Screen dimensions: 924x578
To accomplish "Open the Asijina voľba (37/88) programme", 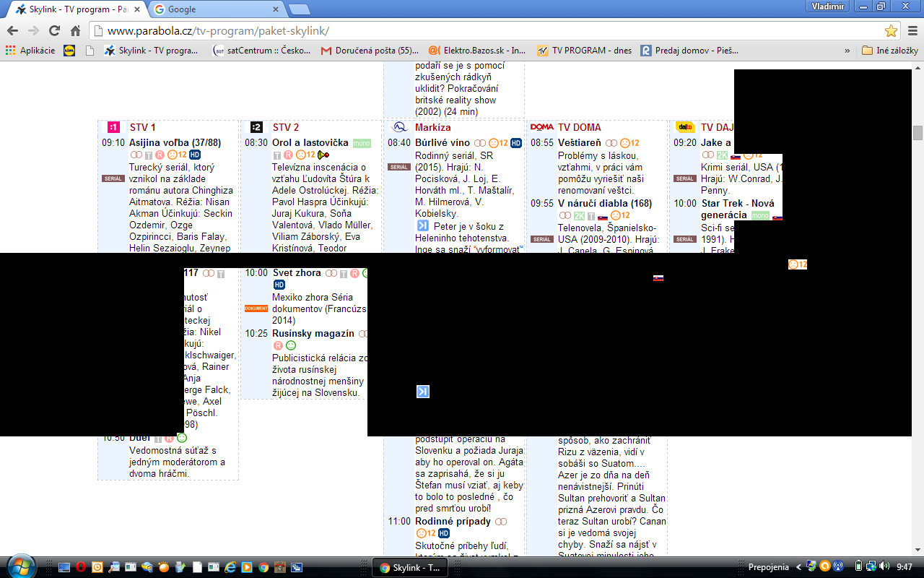I will tap(175, 143).
